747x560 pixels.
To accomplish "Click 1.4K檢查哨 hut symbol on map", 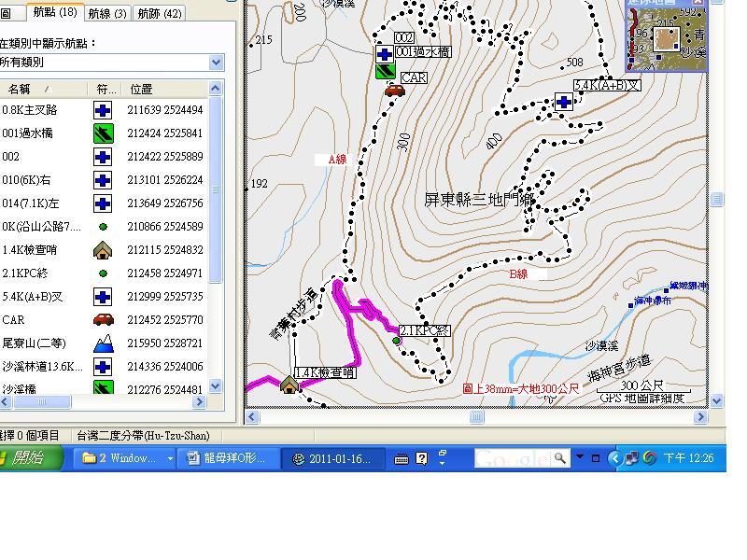I will pyautogui.click(x=289, y=384).
